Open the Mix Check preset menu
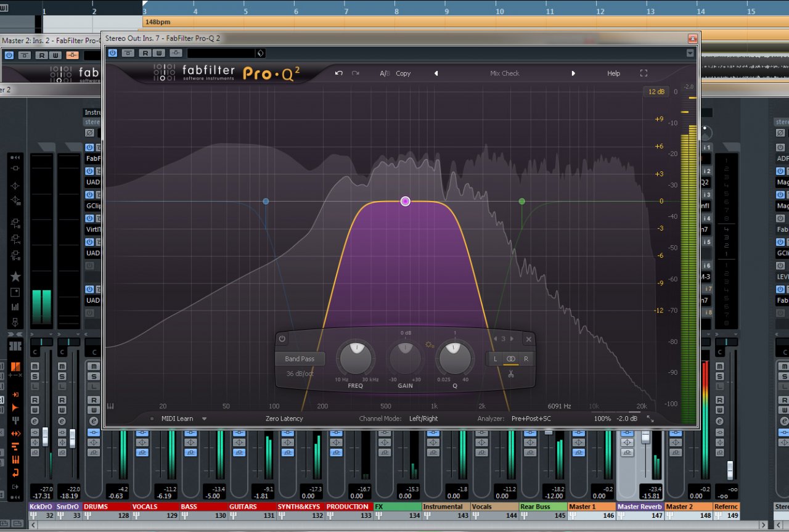This screenshot has height=532, width=789. pos(504,73)
